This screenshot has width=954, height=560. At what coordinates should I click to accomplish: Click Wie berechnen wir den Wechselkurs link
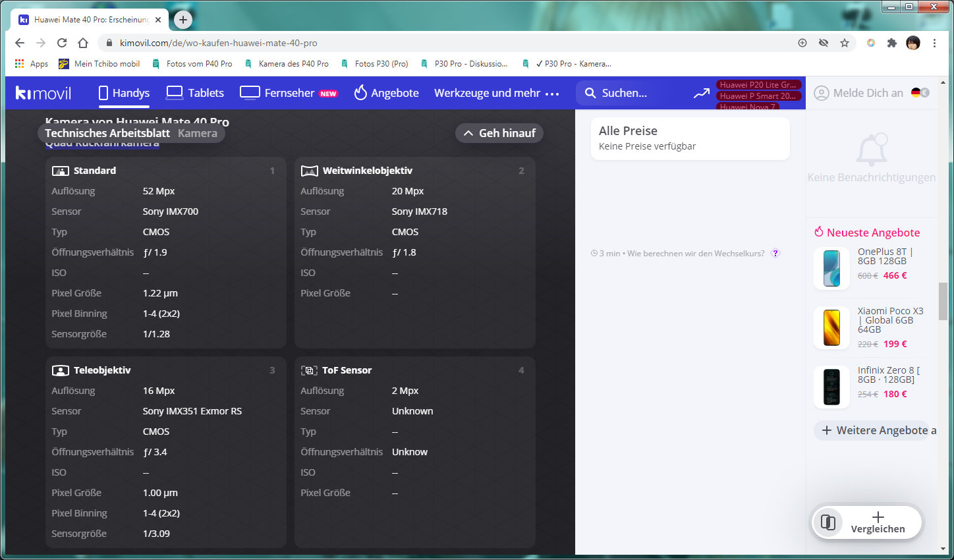[x=696, y=253]
